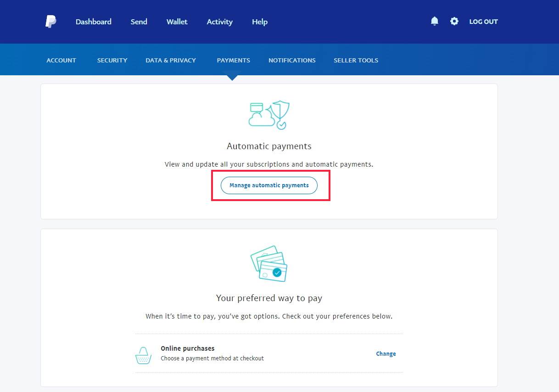The width and height of the screenshot is (559, 392).
Task: Open the Dashboard menu item
Action: (x=94, y=22)
